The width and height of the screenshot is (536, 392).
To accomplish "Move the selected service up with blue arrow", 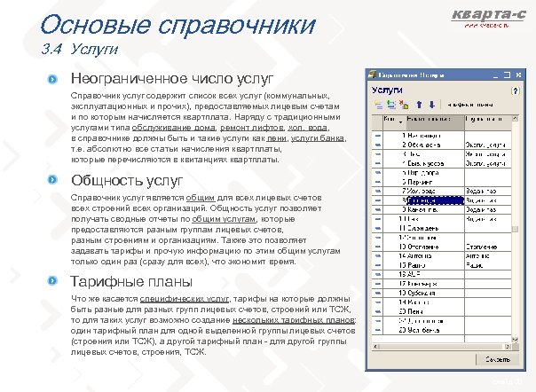I will [419, 105].
